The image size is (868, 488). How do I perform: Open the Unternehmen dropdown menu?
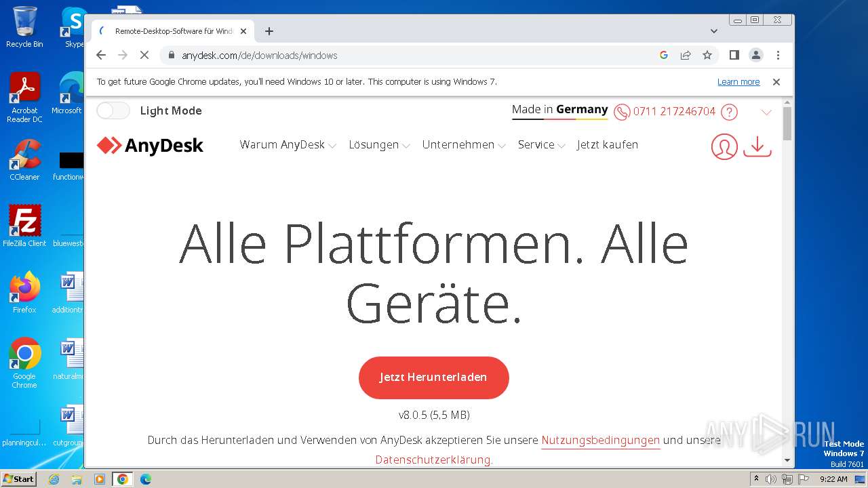click(464, 144)
